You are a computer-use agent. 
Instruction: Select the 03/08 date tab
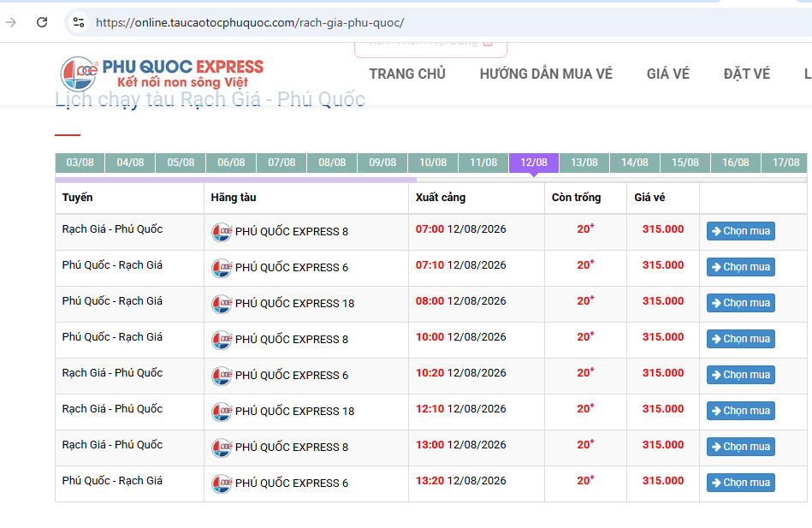(x=80, y=163)
